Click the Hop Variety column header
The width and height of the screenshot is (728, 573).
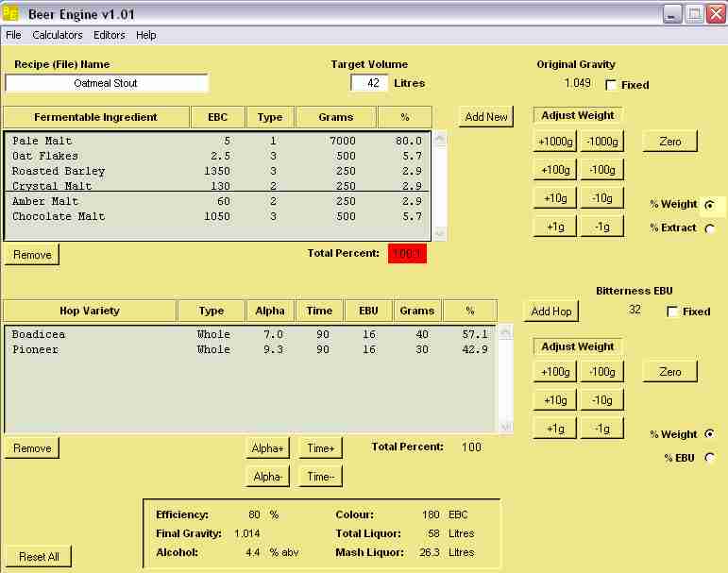tap(90, 311)
